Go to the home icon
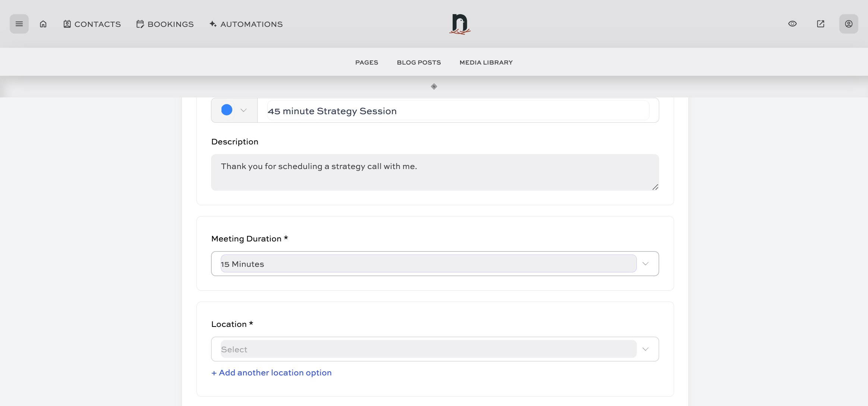The image size is (868, 406). pos(43,24)
